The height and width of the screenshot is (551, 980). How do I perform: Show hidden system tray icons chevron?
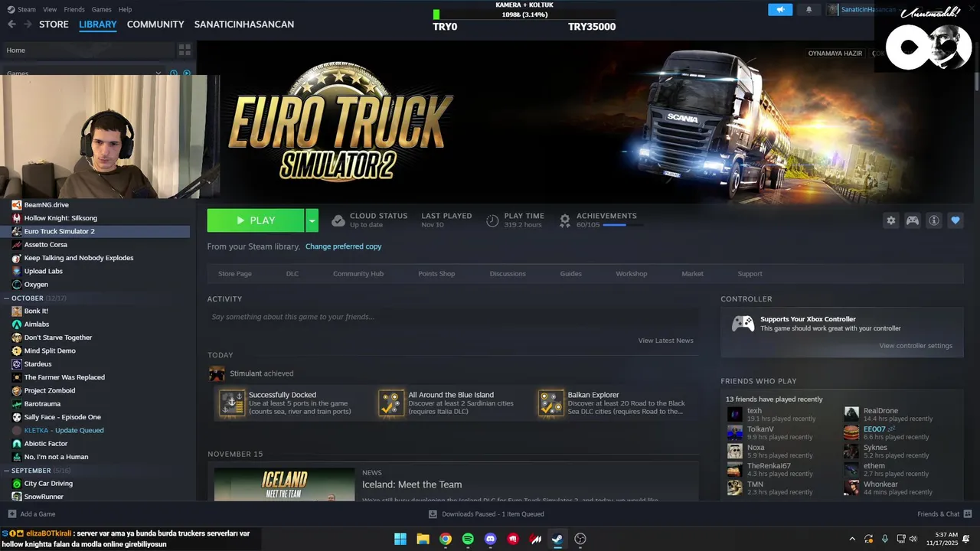coord(852,539)
